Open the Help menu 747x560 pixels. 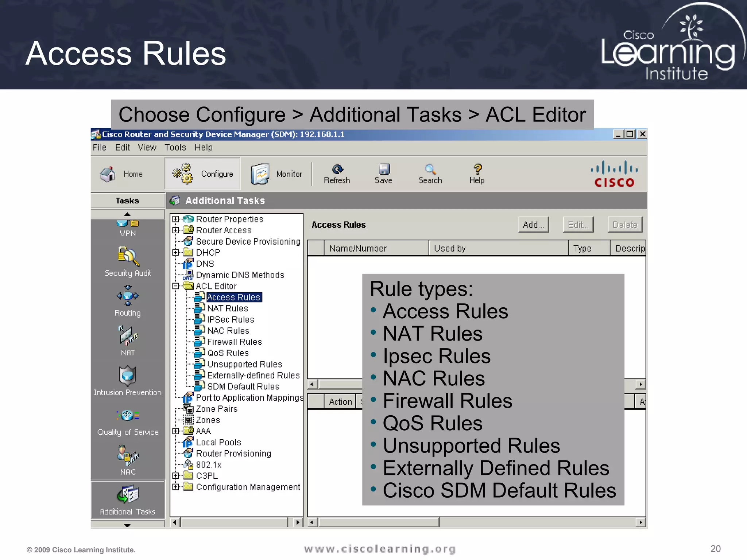204,147
